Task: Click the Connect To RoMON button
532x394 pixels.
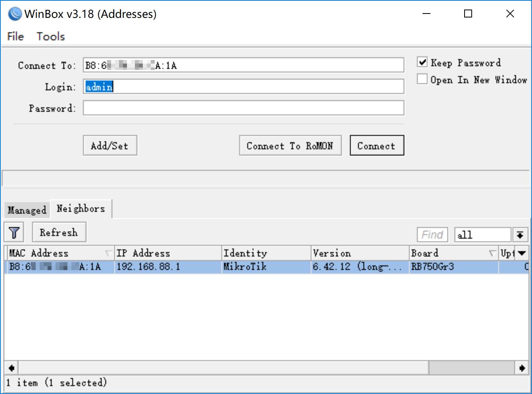Action: (x=290, y=146)
